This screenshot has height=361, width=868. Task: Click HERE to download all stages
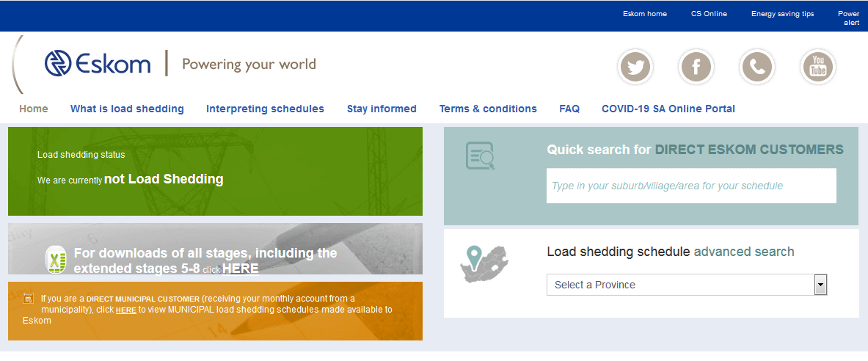[x=240, y=269]
